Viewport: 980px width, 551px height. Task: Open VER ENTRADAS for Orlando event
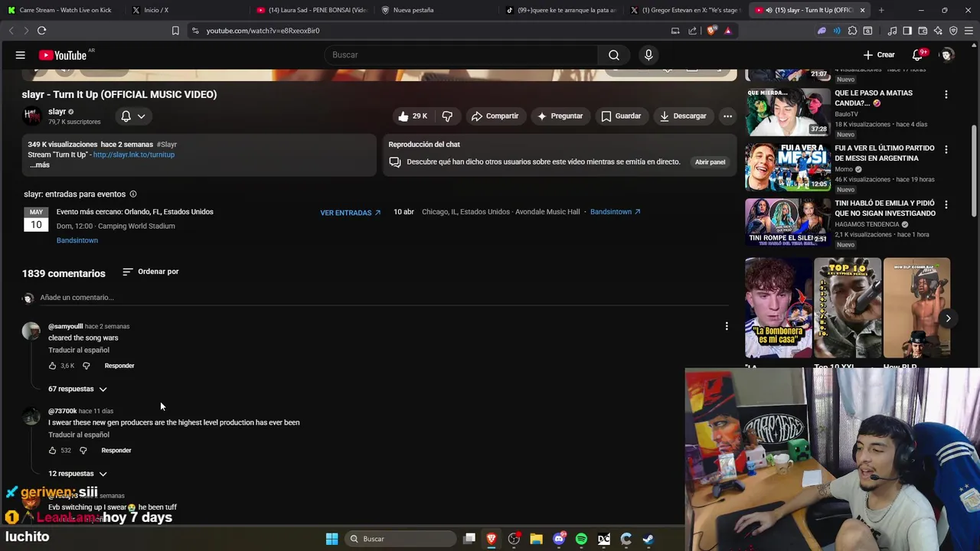click(x=350, y=213)
